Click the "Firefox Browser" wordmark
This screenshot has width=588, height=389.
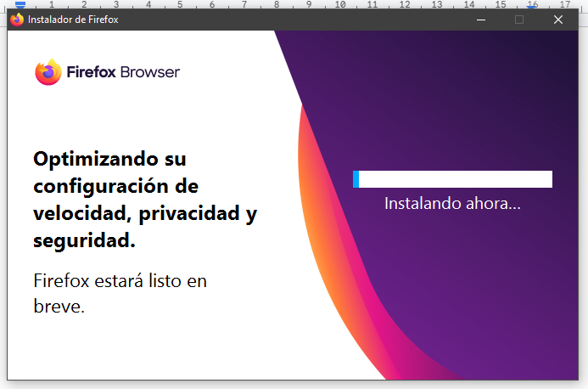[x=123, y=72]
